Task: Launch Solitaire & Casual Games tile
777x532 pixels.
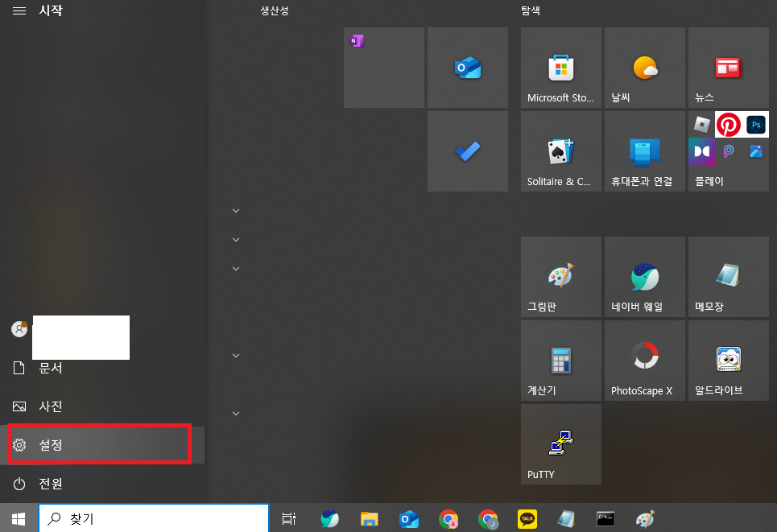Action: tap(561, 151)
